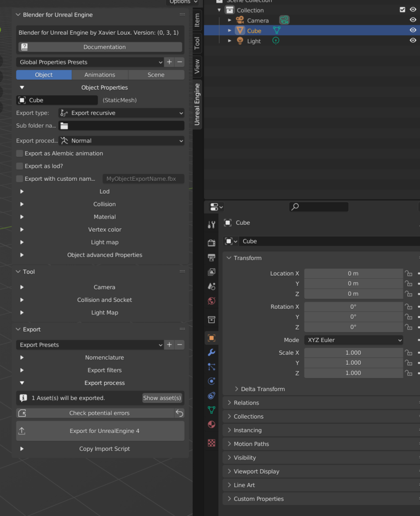420x516 pixels.
Task: Open the View Layer properties icon
Action: click(x=211, y=272)
